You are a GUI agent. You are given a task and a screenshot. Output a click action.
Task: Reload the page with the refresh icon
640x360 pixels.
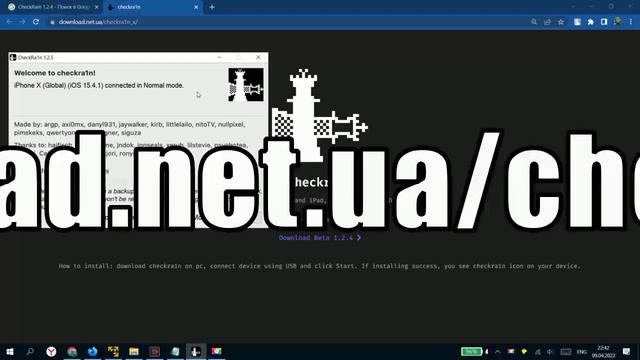[x=36, y=22]
